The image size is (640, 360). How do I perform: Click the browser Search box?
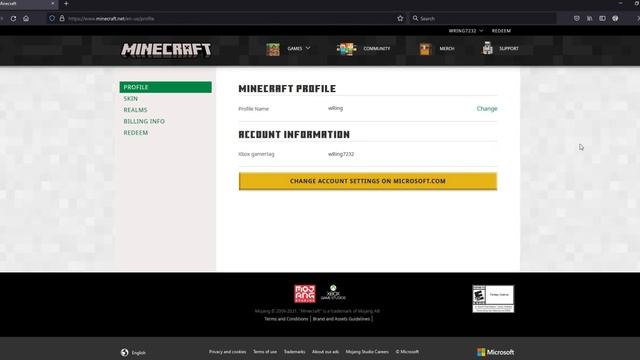[484, 18]
